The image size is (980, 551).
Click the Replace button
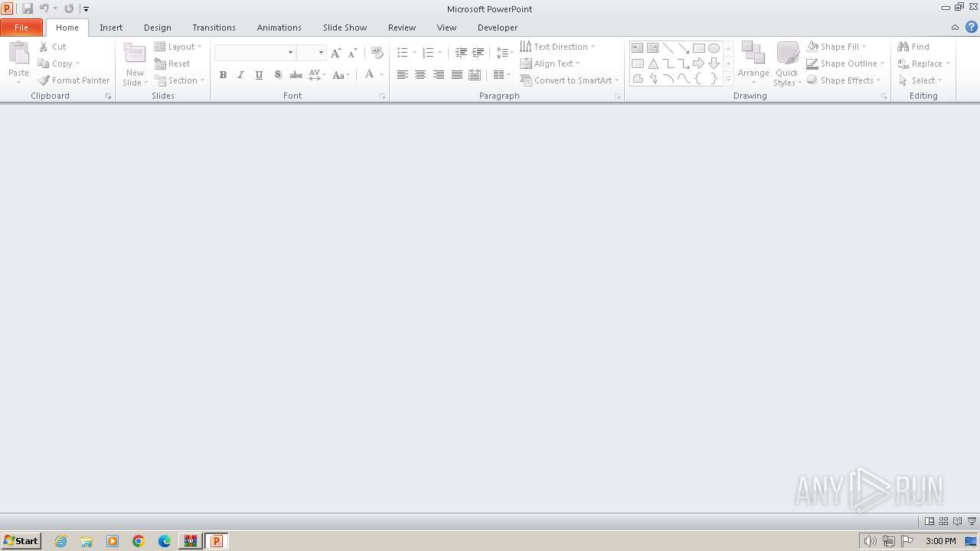(x=923, y=64)
